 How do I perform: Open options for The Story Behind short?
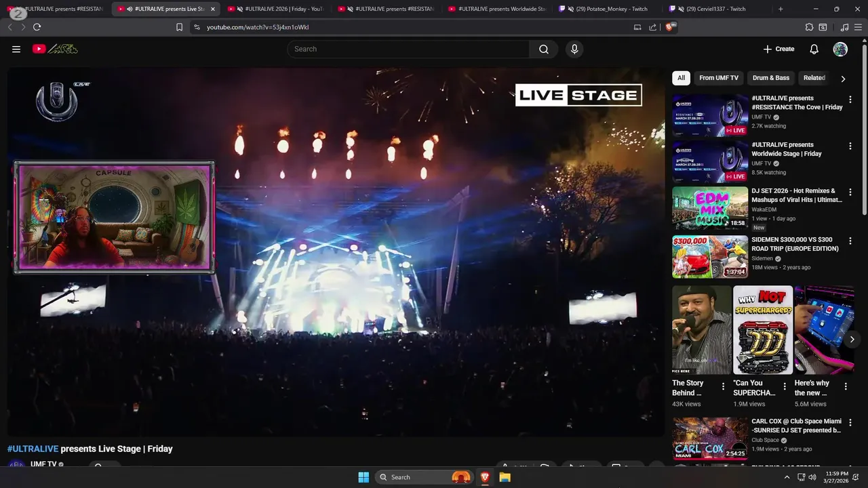tap(723, 386)
